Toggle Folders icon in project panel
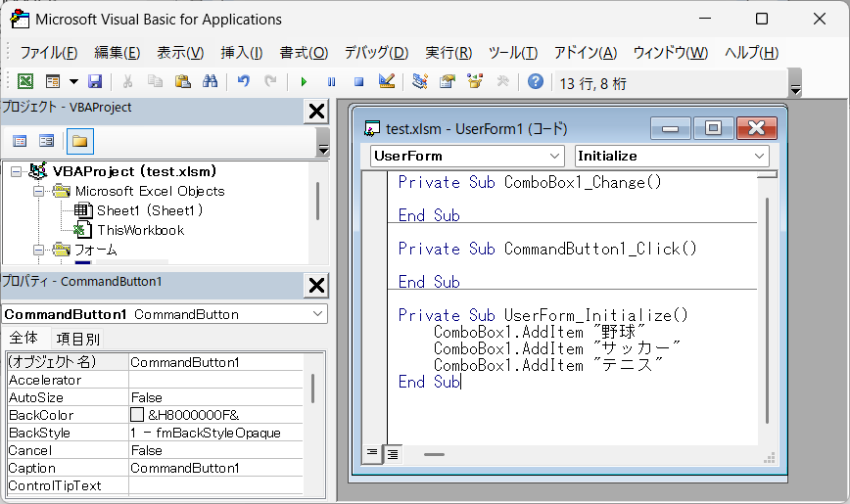Image resolution: width=850 pixels, height=504 pixels. (79, 142)
